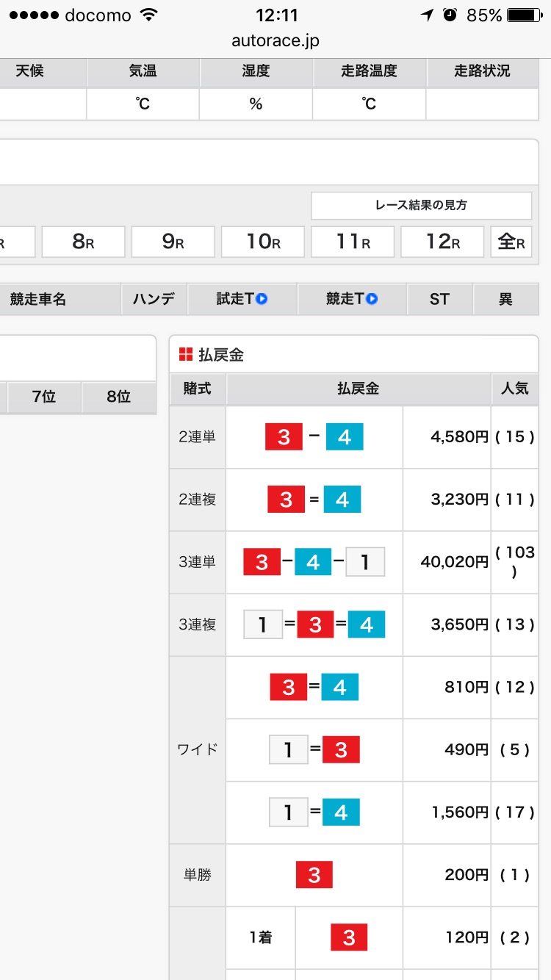The height and width of the screenshot is (980, 551).
Task: Tap the autorace.jp address bar
Action: tap(275, 40)
